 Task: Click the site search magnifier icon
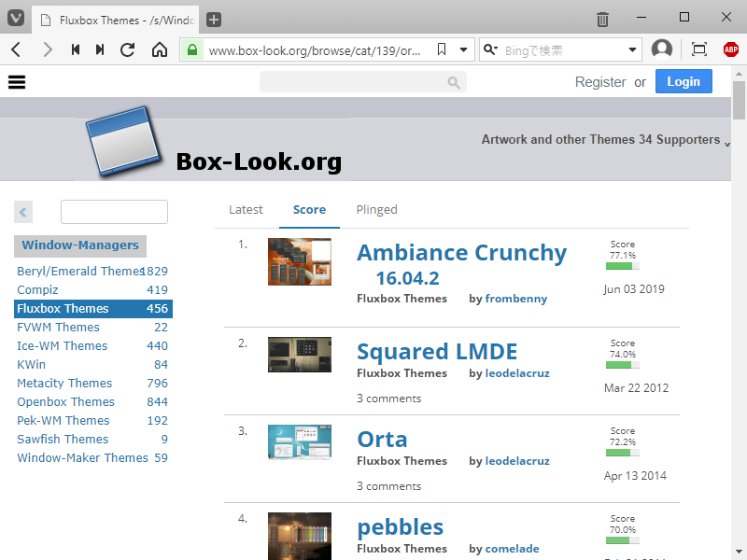click(x=454, y=82)
